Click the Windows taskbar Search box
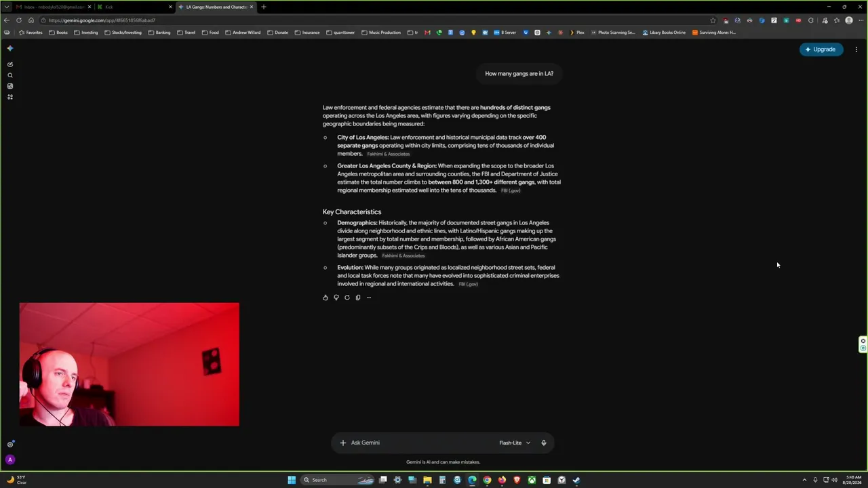This screenshot has height=488, width=868. tap(338, 480)
